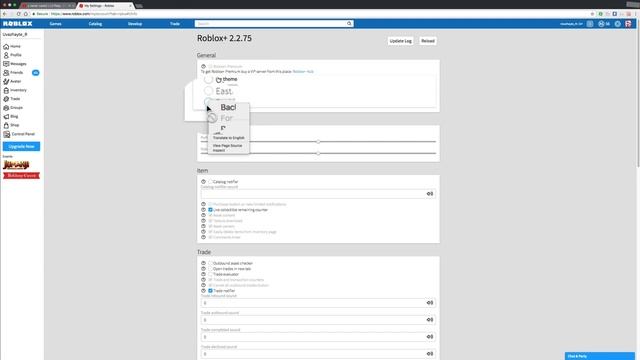Screen dimensions: 640x360
Task: Enable the Outbound asset checker checkbox
Action: pos(211,263)
